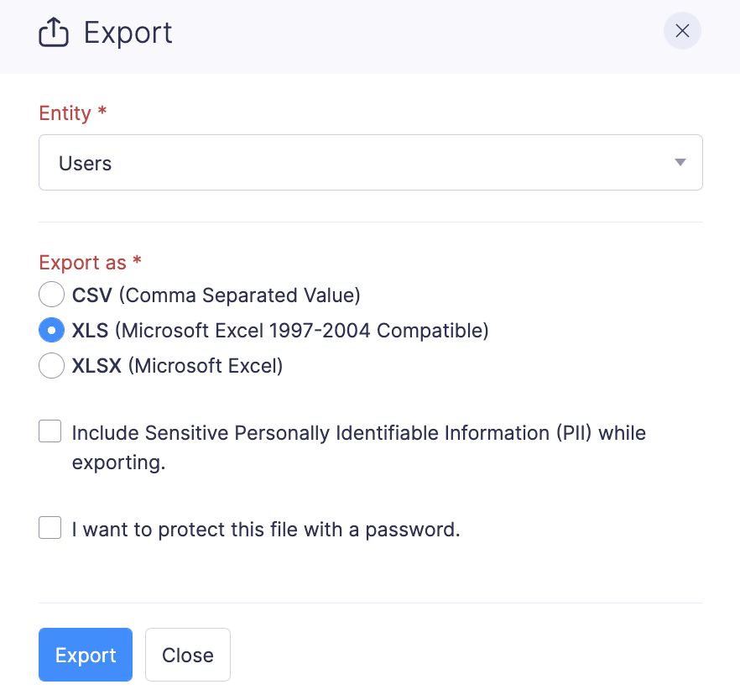Enable including Sensitive PII while exporting
Screen dimensions: 740x700
coord(50,431)
